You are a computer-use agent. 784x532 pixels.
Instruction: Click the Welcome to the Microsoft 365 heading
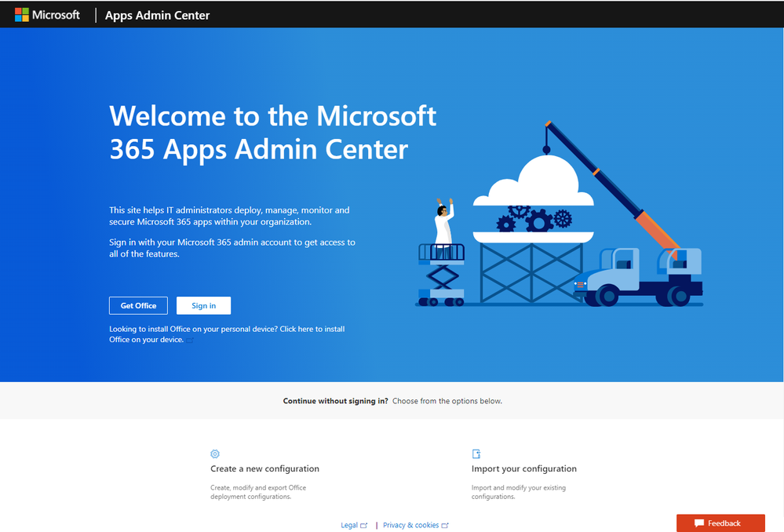pos(272,133)
